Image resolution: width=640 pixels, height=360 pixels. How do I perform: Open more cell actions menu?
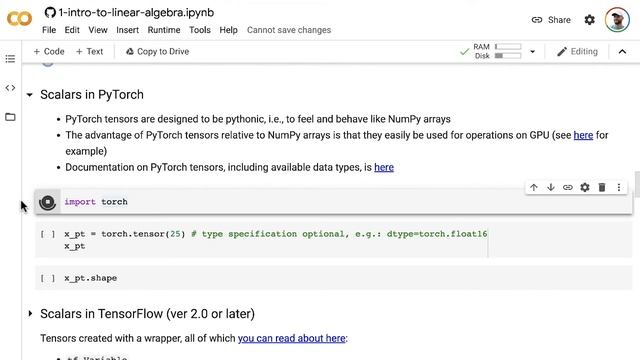(x=619, y=187)
